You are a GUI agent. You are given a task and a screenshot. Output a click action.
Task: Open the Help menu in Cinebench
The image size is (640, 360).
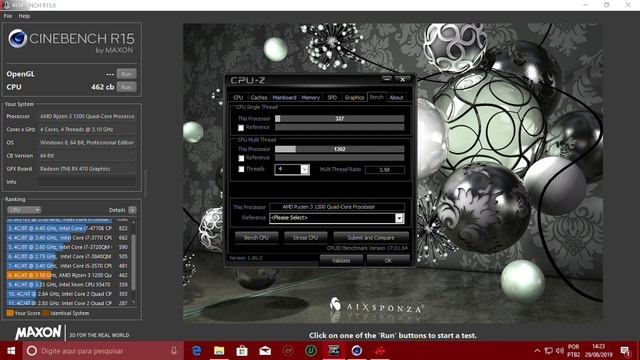[24, 16]
